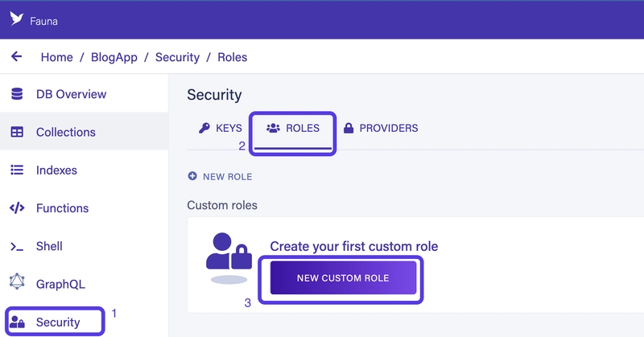Click Security in the breadcrumb path
The width and height of the screenshot is (644, 337).
coord(177,57)
